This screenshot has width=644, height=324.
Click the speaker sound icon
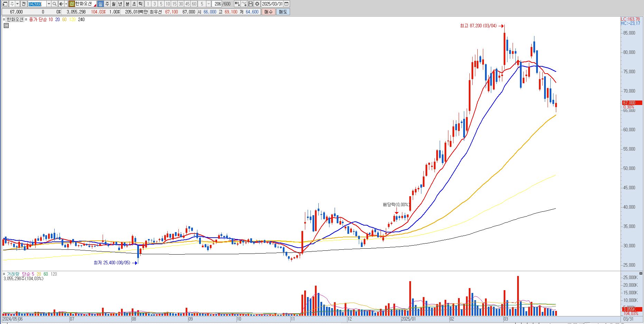(x=61, y=4)
